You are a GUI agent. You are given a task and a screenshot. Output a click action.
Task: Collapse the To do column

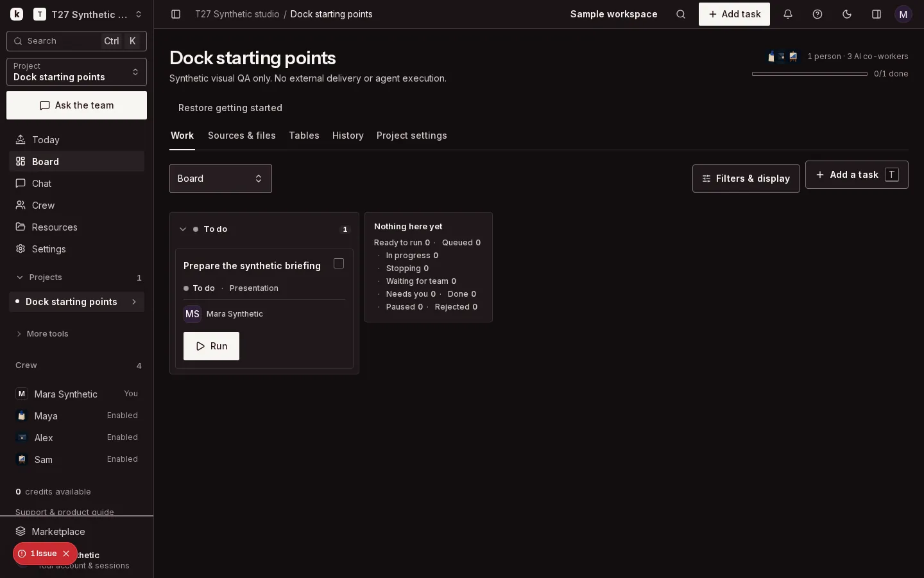[x=183, y=229]
